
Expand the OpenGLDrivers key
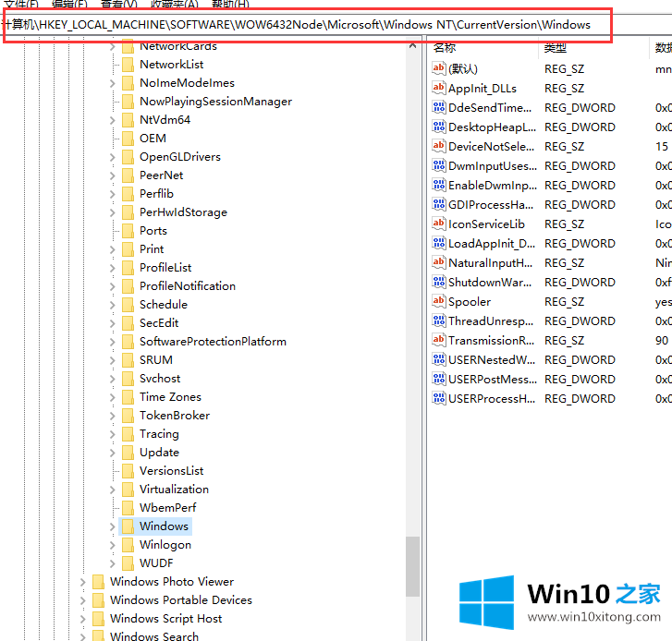tap(112, 157)
